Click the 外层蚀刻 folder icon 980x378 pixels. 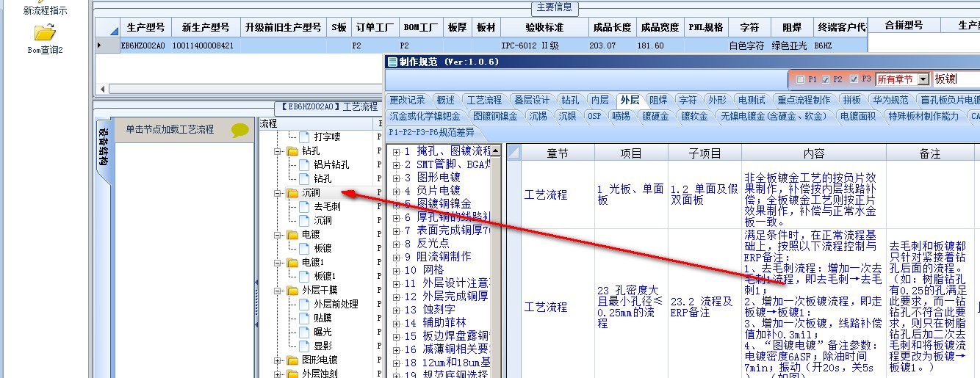[293, 374]
